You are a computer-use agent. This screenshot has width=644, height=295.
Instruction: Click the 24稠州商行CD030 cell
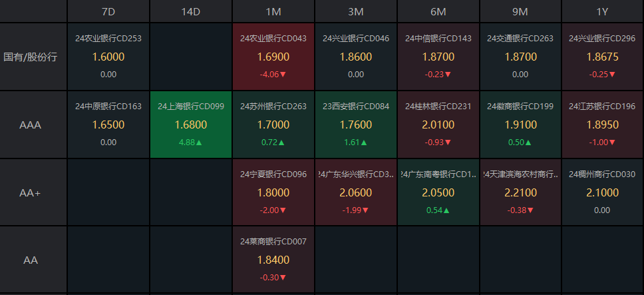pos(603,192)
